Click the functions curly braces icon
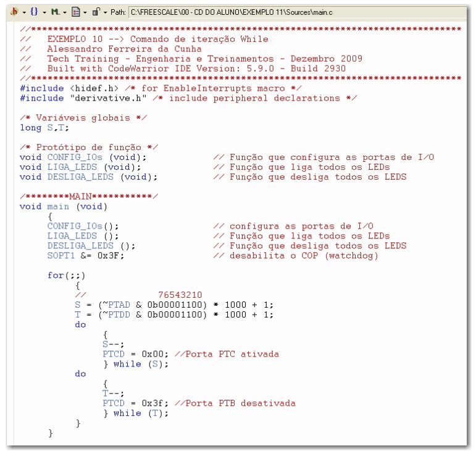 coord(34,12)
